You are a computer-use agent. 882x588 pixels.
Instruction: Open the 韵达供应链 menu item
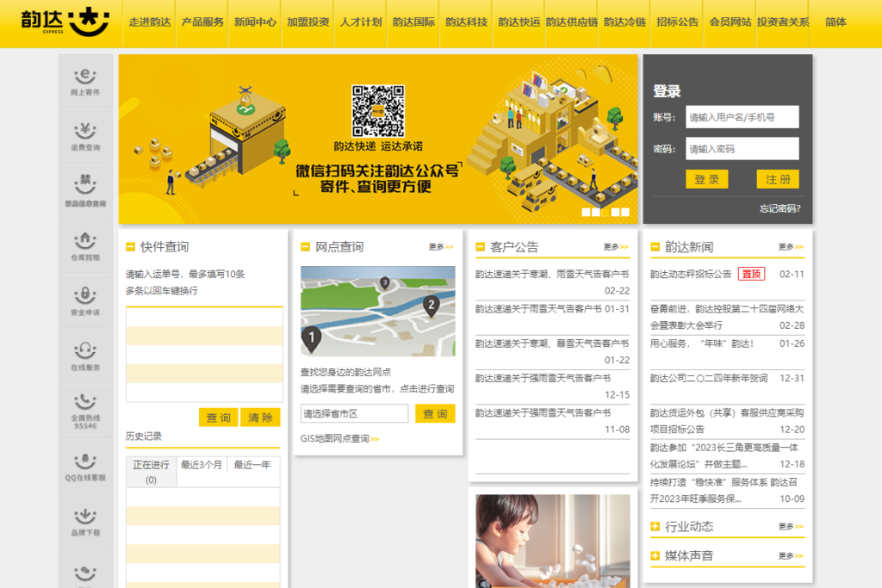572,22
